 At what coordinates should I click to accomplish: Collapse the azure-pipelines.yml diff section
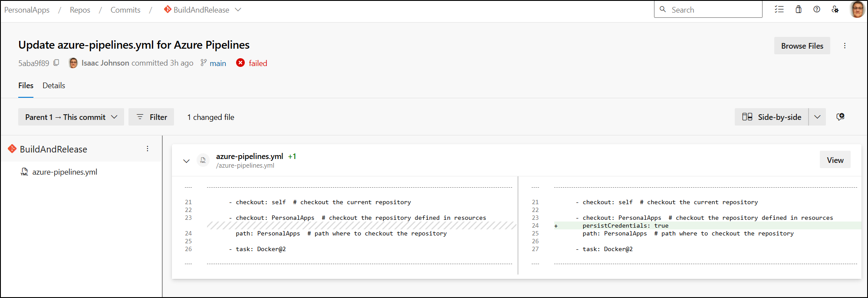186,161
